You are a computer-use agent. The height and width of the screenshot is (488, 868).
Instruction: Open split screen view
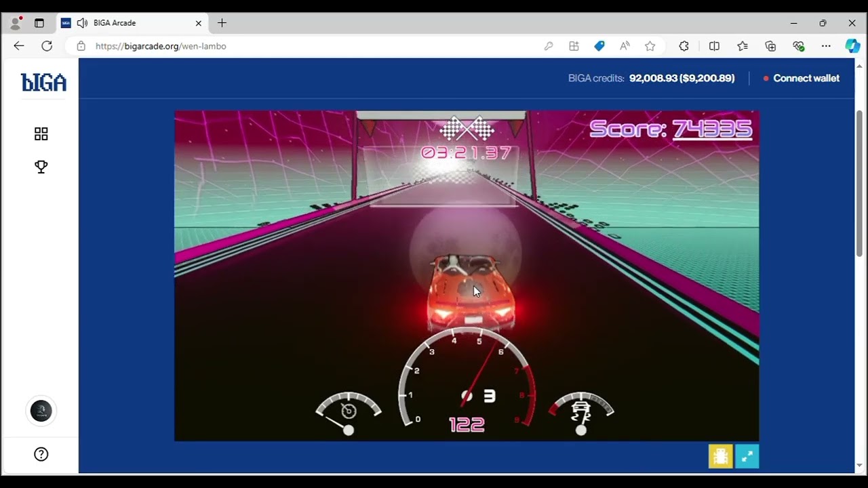point(714,46)
